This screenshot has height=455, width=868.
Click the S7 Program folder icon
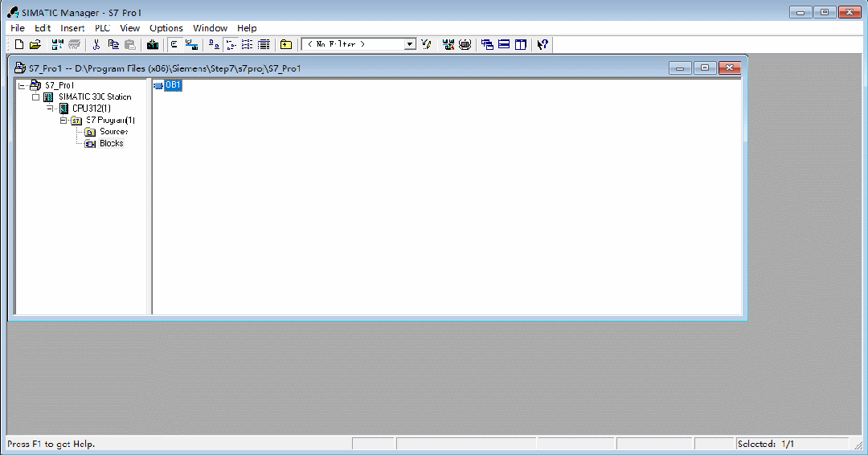[x=76, y=121]
